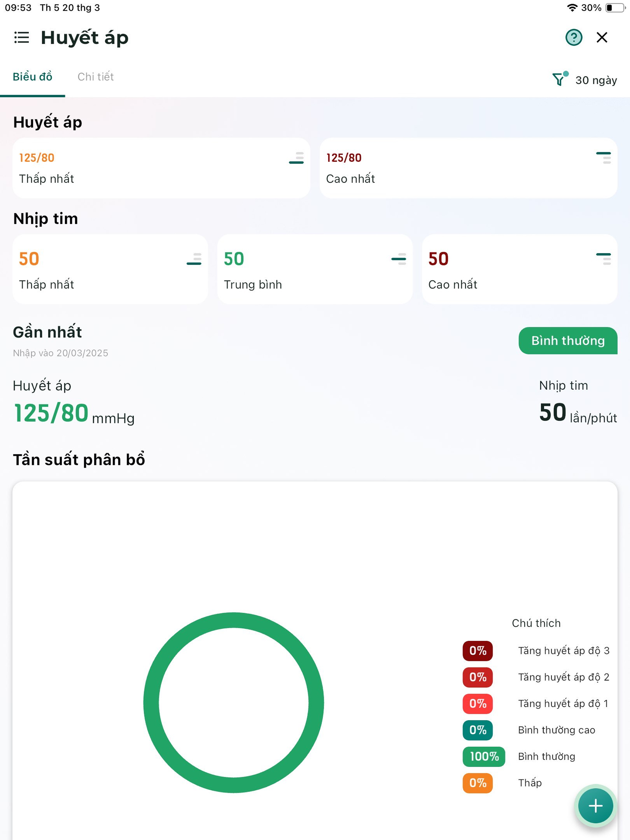Add a new reading with the plus button
This screenshot has height=840, width=630.
coord(596,806)
